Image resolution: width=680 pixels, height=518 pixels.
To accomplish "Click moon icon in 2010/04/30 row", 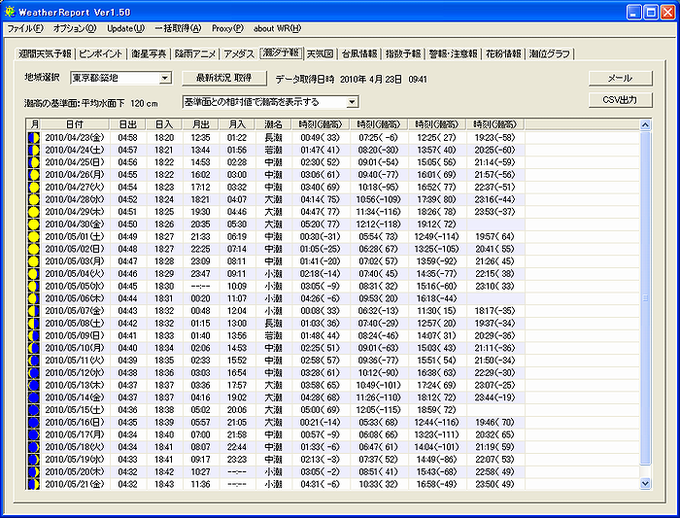I will point(33,224).
